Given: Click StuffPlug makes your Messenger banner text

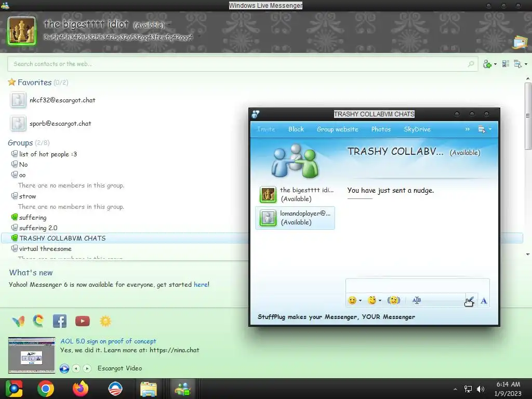Looking at the screenshot, I should pyautogui.click(x=336, y=317).
